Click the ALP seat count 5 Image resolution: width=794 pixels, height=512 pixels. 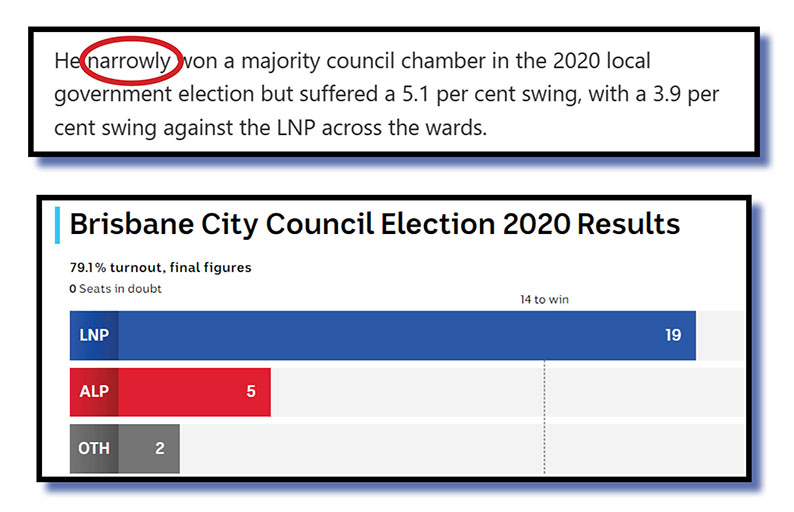[x=251, y=392]
